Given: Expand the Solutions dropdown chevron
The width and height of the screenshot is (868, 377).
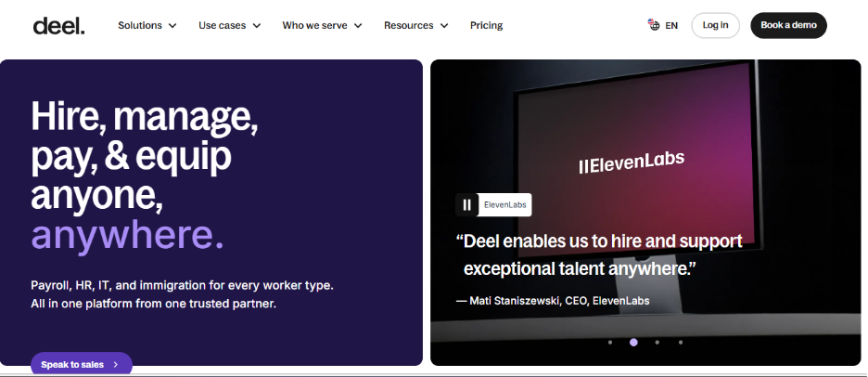Looking at the screenshot, I should (x=172, y=25).
